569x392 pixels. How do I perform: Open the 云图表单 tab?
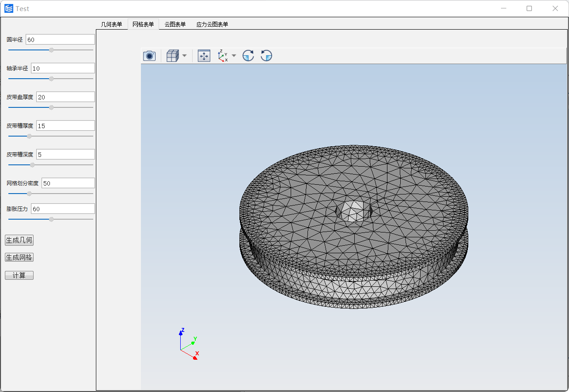coord(175,24)
